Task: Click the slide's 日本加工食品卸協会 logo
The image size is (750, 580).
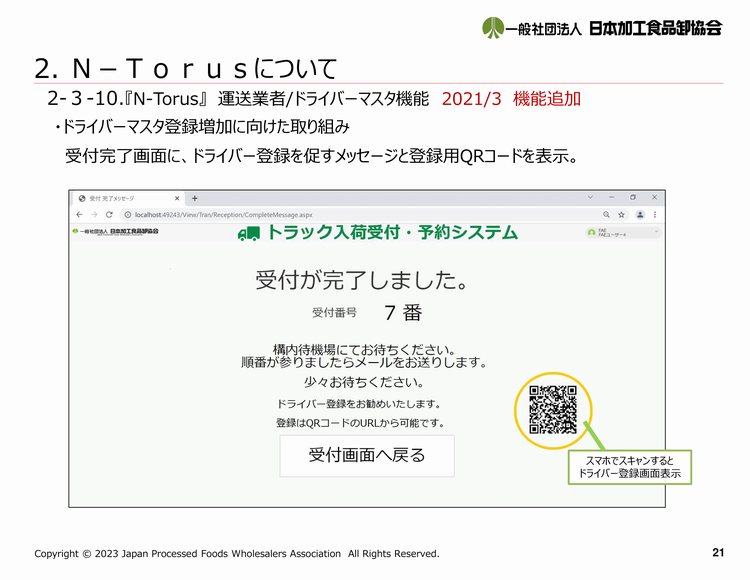Action: [x=602, y=28]
